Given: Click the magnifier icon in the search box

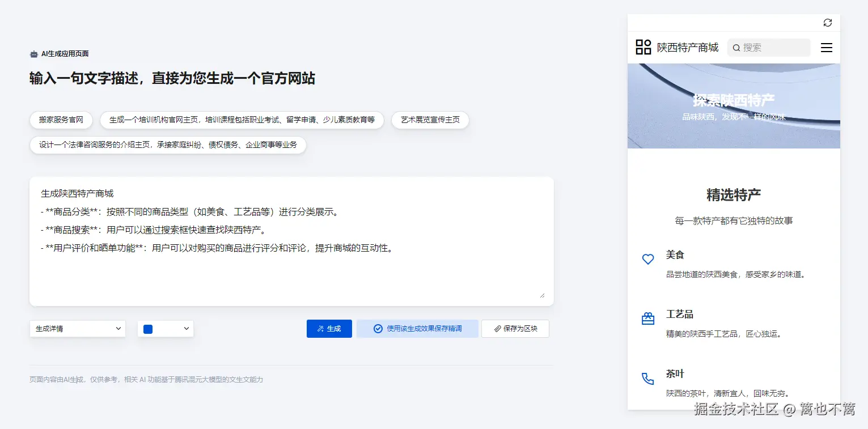Looking at the screenshot, I should point(736,48).
